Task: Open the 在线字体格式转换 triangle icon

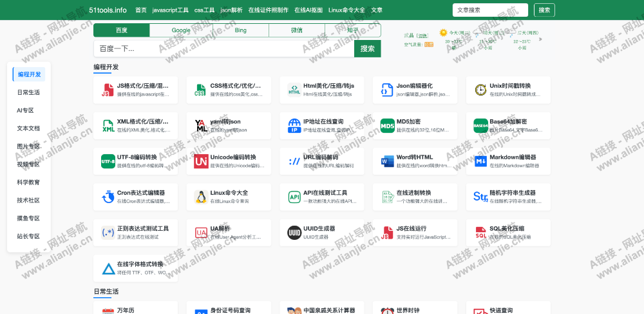Action: tap(108, 269)
